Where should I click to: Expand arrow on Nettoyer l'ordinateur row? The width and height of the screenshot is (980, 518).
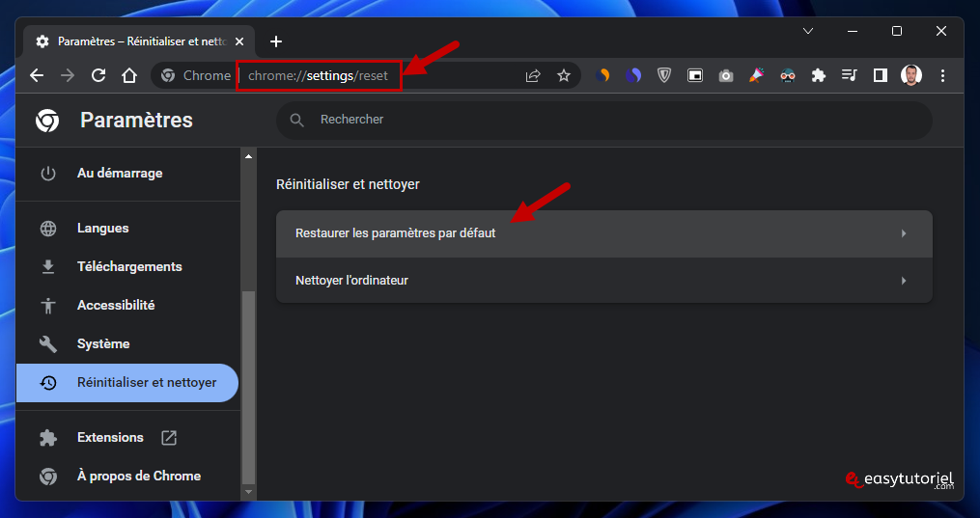(x=904, y=281)
